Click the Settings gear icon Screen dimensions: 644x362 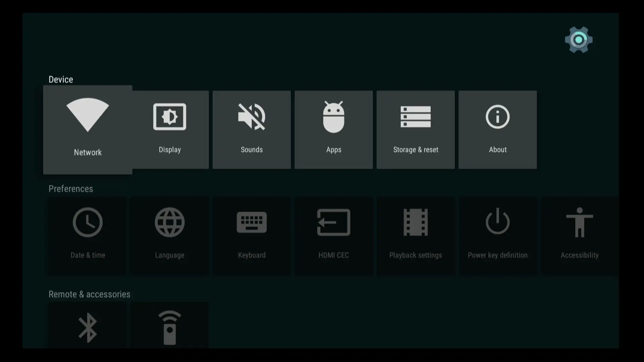(x=579, y=39)
